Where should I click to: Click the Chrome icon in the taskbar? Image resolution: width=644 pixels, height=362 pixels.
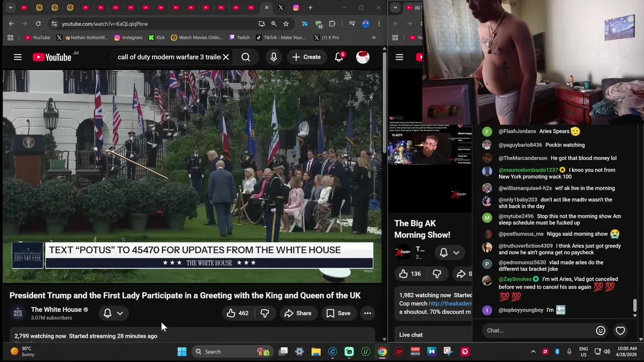tap(382, 351)
